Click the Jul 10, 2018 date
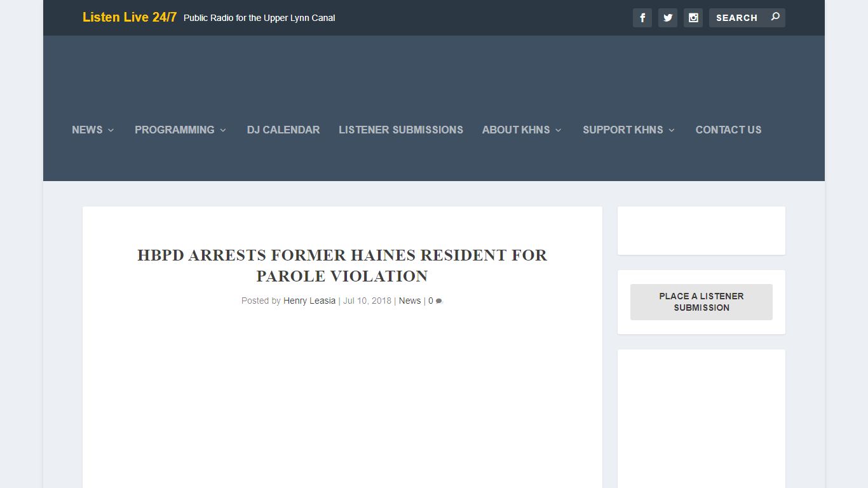 pos(367,301)
